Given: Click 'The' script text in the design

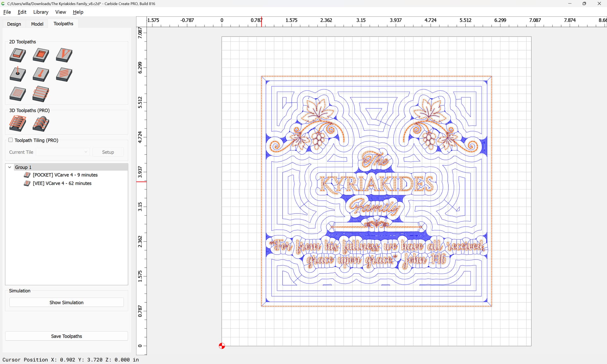Looking at the screenshot, I should (x=375, y=160).
